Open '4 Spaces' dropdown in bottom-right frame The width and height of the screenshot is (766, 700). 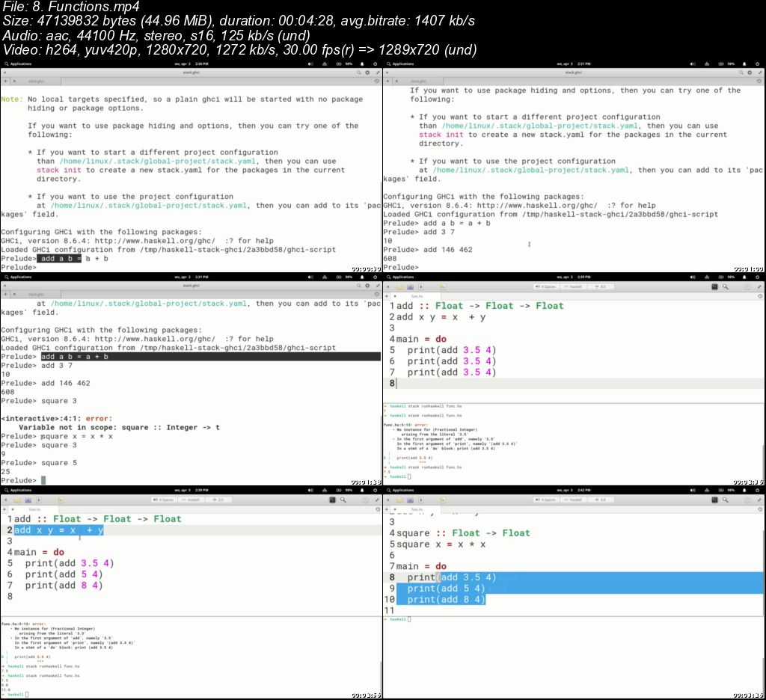click(x=545, y=500)
